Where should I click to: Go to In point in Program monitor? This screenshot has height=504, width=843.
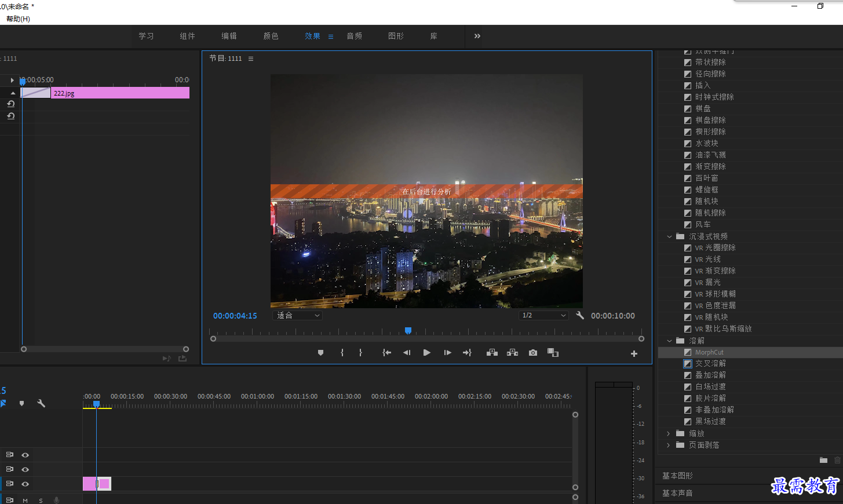(386, 353)
